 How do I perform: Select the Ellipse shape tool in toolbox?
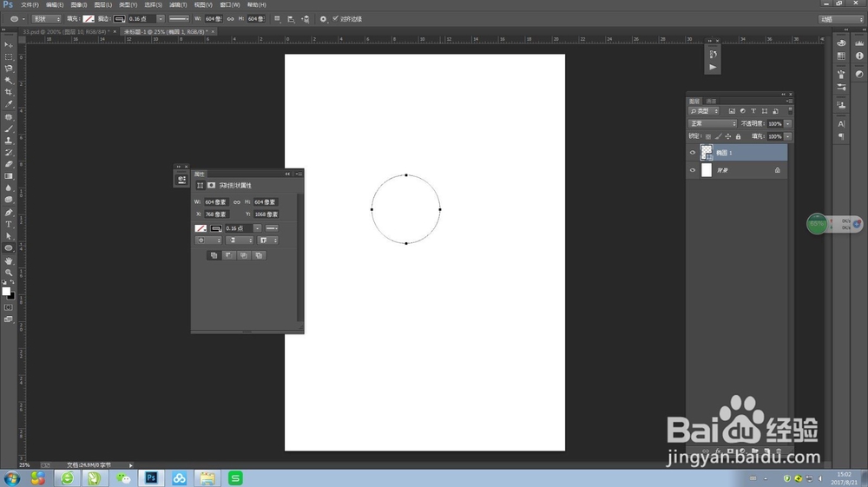9,248
